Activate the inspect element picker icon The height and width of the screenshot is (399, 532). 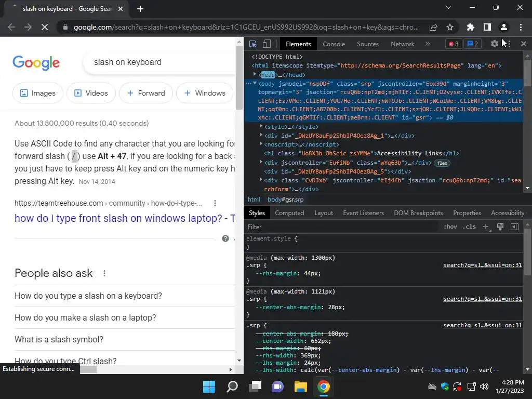pos(253,44)
